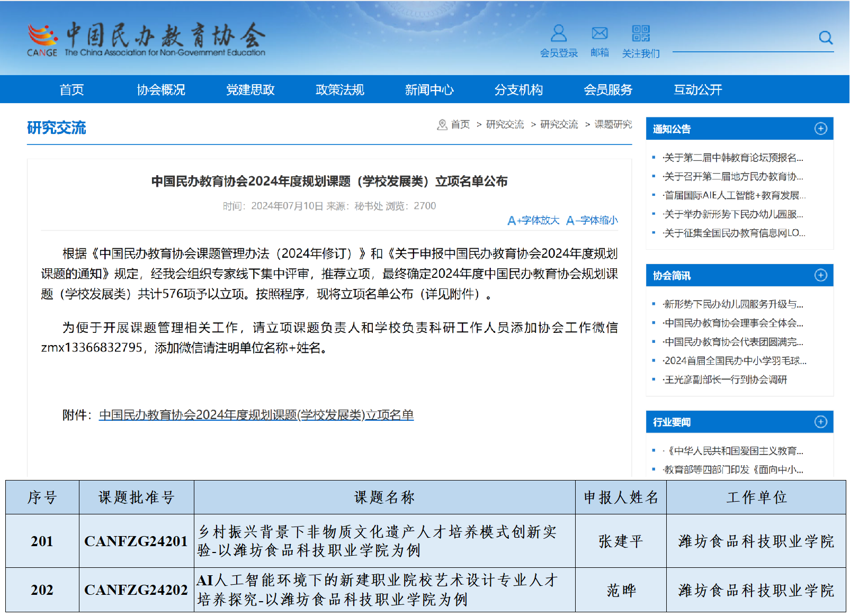
Task: Expand the 通知公告 panel plus icon
Action: click(x=820, y=129)
